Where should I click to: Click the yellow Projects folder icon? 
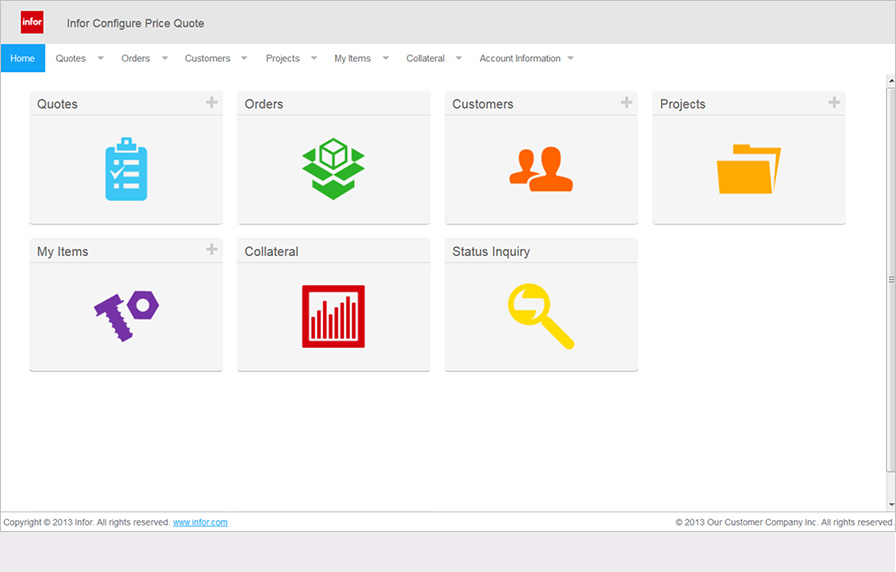(748, 169)
